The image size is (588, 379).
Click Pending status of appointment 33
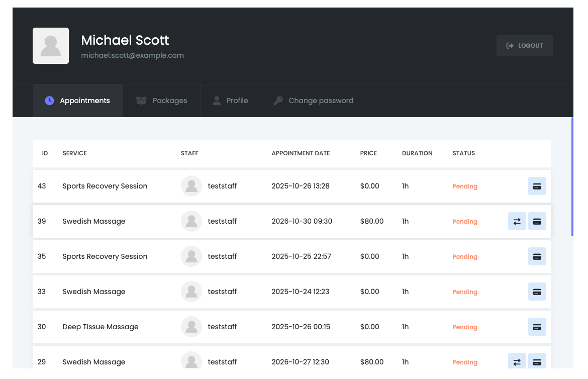click(x=465, y=292)
